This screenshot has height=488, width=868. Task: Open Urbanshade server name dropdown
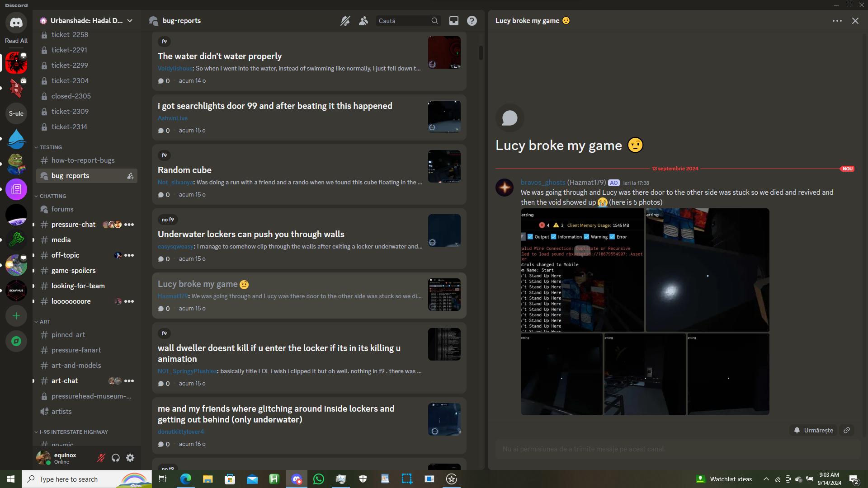pyautogui.click(x=86, y=21)
